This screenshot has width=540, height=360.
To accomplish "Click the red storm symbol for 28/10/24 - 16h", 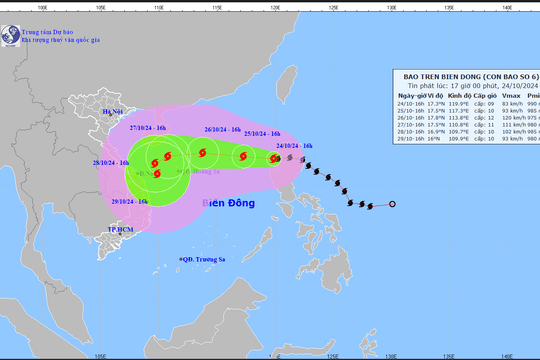I will (155, 163).
